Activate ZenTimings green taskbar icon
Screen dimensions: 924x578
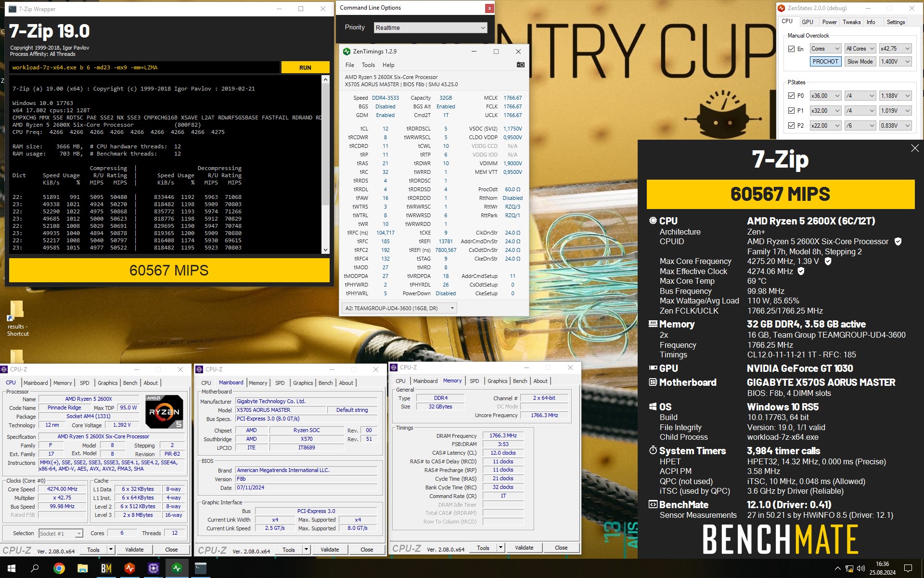point(177,568)
